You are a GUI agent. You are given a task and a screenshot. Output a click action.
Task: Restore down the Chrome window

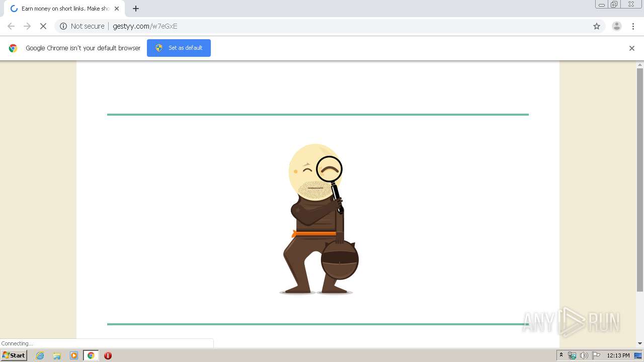(614, 5)
